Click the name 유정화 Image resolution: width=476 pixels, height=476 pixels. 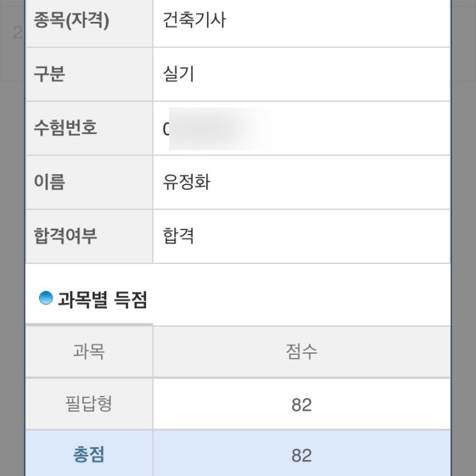186,183
